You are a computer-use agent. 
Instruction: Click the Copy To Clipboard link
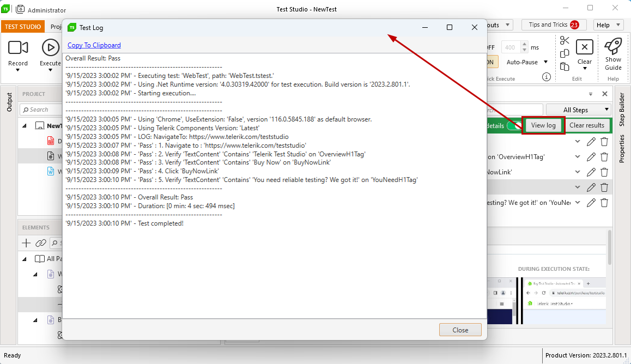[94, 45]
